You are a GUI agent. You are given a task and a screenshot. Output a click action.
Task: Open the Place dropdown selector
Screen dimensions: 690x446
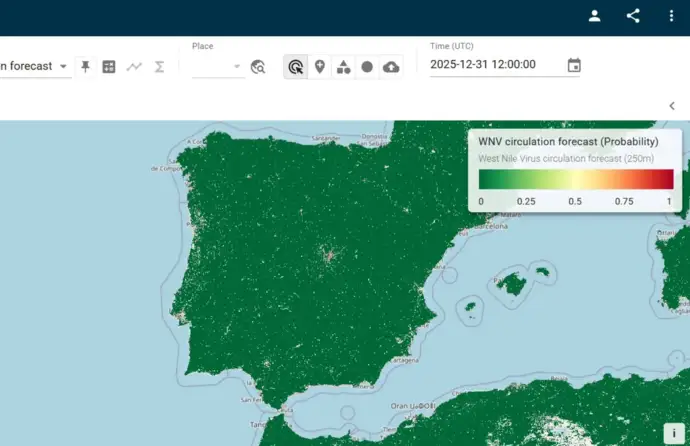(218, 67)
